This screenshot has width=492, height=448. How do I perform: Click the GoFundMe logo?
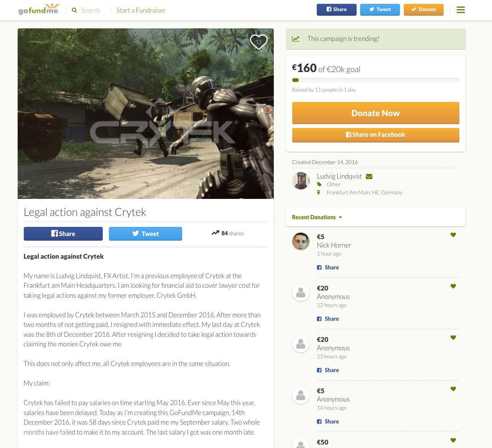click(x=39, y=9)
